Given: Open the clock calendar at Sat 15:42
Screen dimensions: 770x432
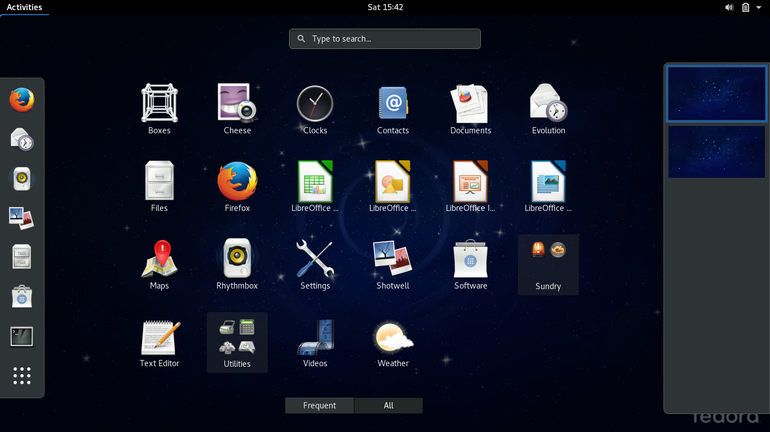Looking at the screenshot, I should pos(385,7).
